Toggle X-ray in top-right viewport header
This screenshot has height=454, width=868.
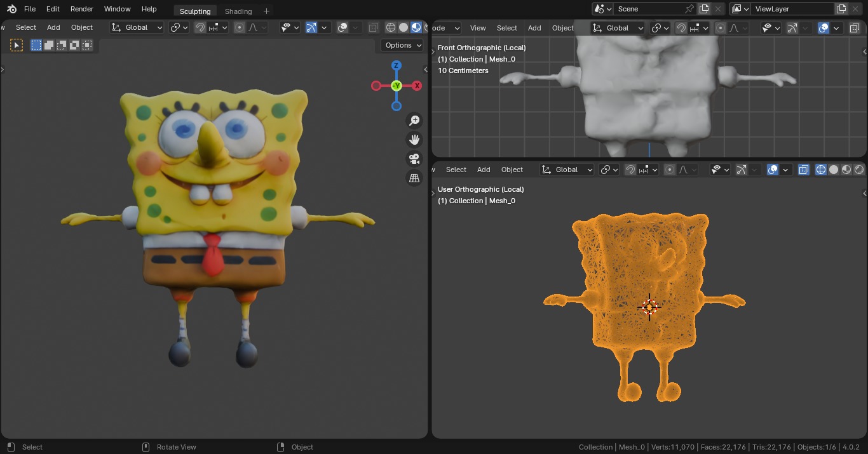pos(854,28)
